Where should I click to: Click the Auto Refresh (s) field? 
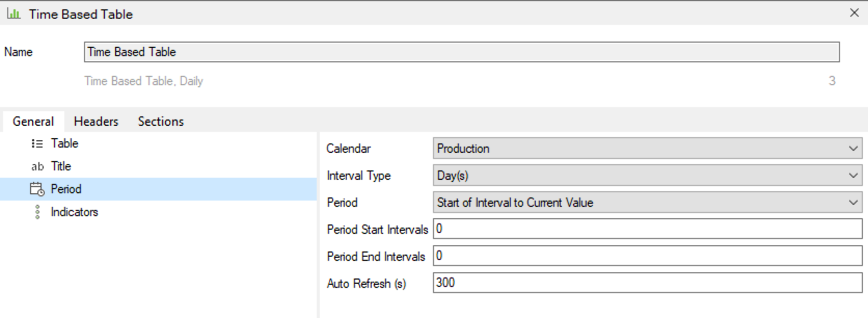click(x=647, y=283)
